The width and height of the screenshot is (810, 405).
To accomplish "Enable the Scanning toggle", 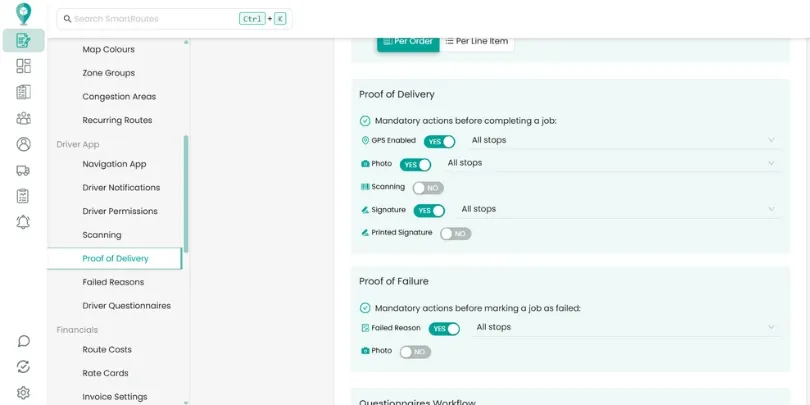I will click(428, 188).
